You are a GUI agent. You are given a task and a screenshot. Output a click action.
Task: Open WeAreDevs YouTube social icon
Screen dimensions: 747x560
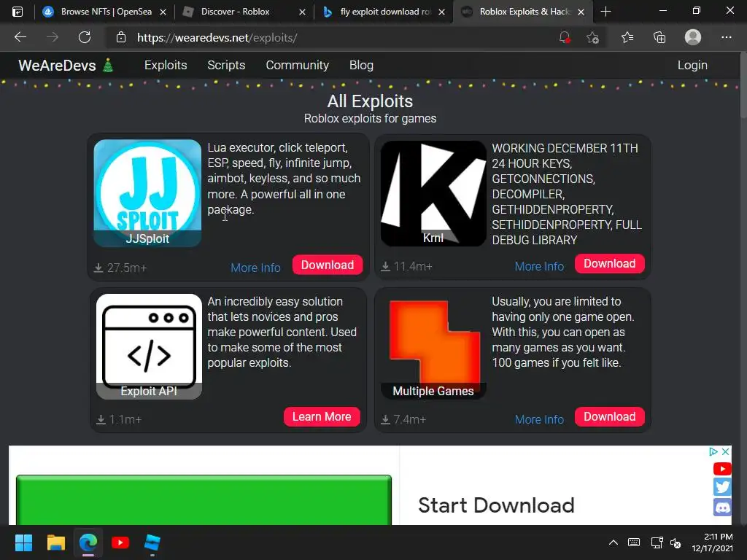[x=722, y=469]
